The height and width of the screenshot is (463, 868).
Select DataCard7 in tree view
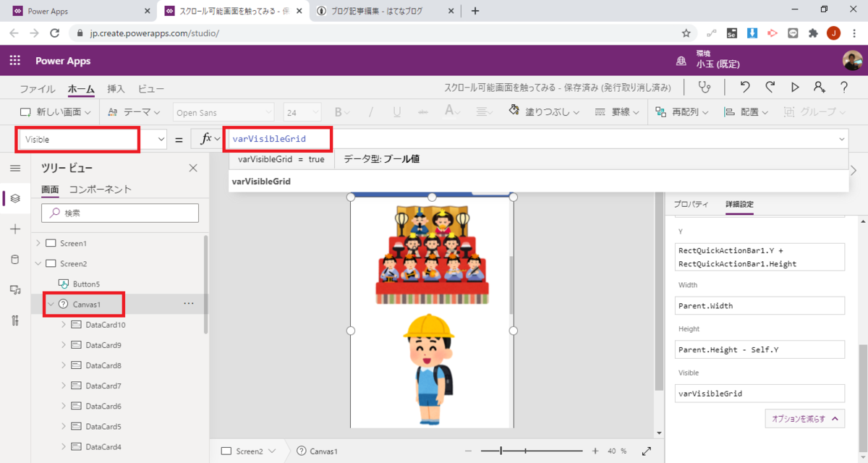103,386
